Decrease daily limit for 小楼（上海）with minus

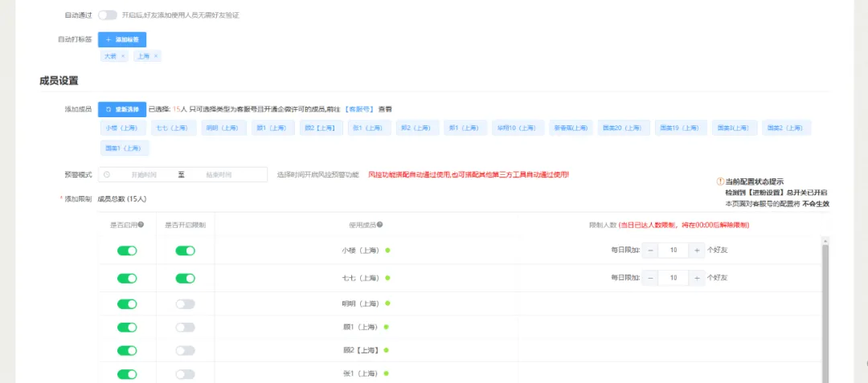point(650,251)
